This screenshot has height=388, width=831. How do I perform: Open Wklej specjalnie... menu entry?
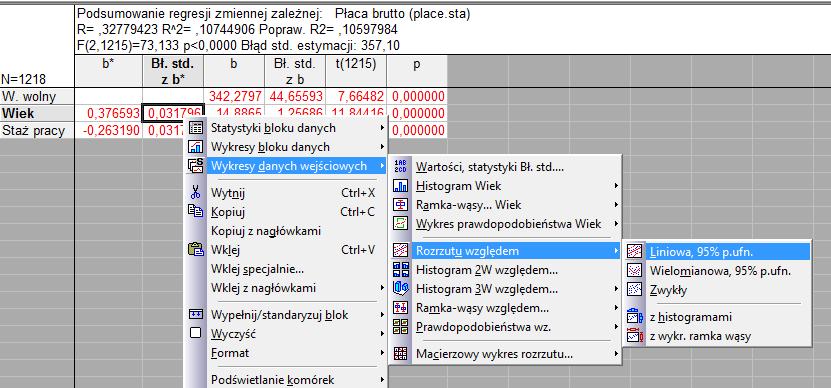point(287,269)
